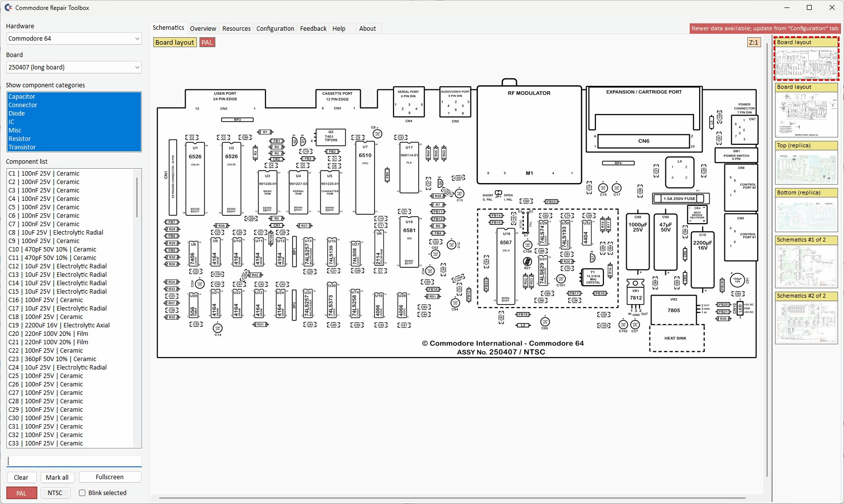Toggle the Resistor category
844x504 pixels.
click(x=74, y=139)
